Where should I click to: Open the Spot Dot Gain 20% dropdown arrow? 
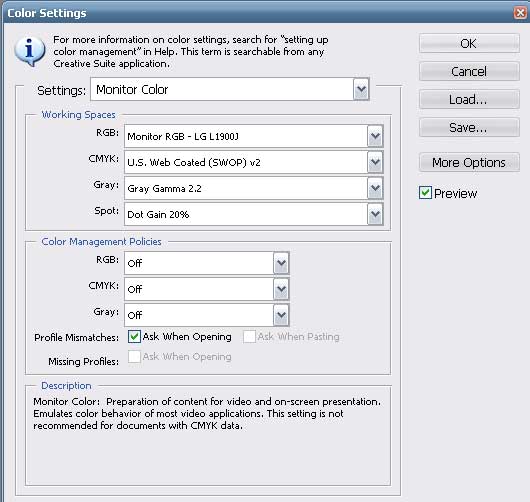(x=375, y=214)
